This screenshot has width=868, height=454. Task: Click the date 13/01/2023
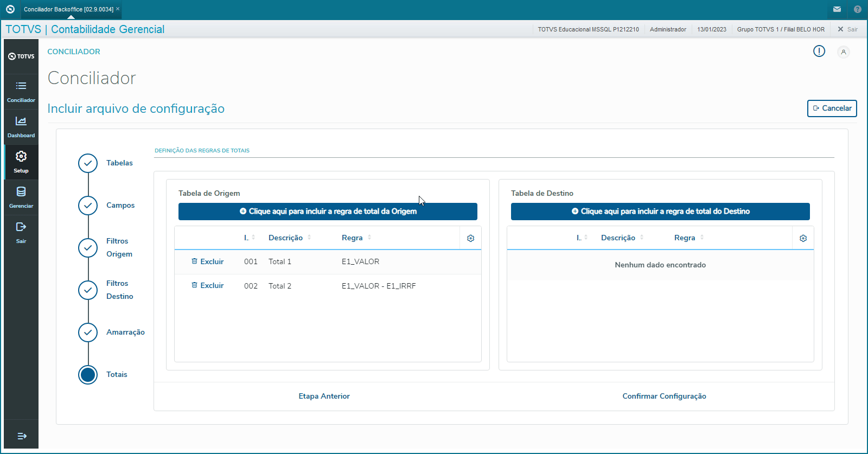coord(712,29)
